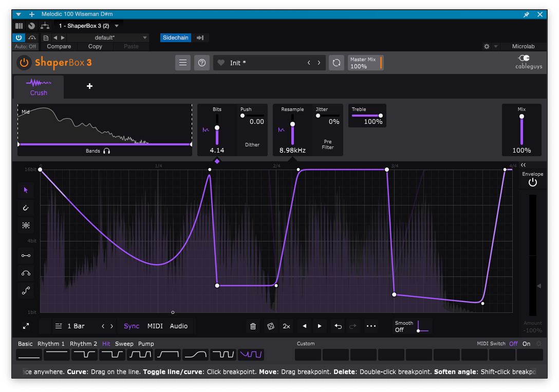Collapse the envelope panel double chevron
Screen dimensions: 559x392
523,165
